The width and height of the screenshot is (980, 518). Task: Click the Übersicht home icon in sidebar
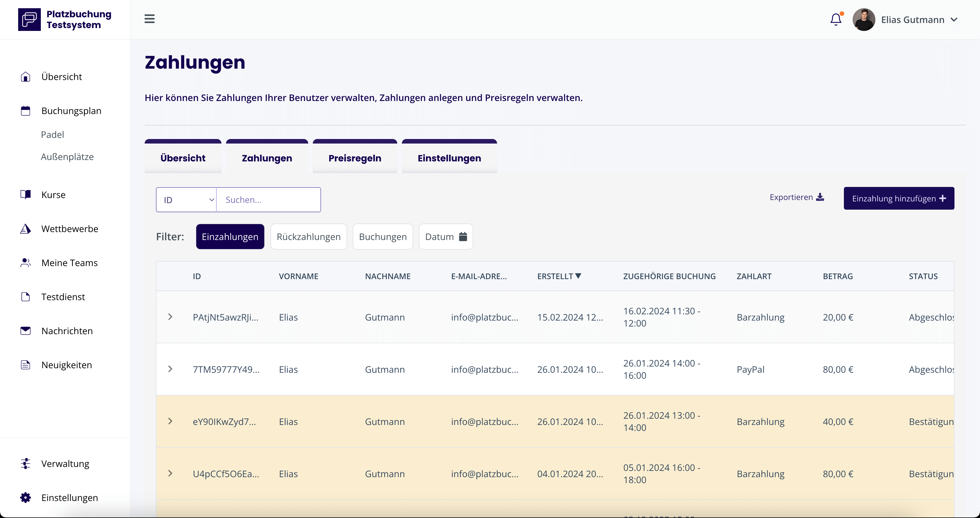pos(26,77)
